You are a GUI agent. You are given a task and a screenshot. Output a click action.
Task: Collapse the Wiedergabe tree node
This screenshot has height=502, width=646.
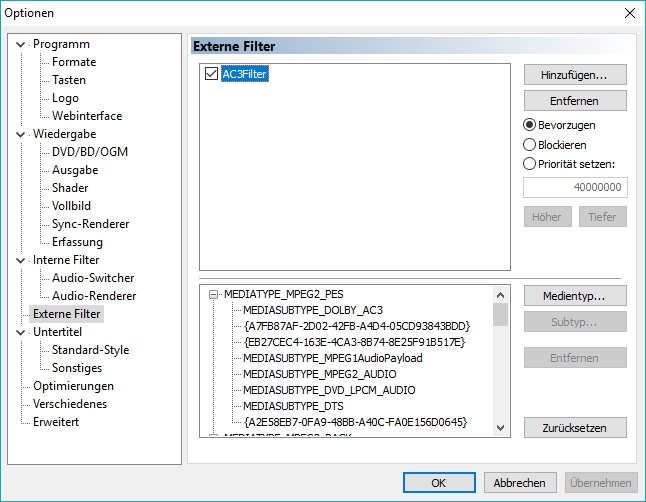point(20,134)
